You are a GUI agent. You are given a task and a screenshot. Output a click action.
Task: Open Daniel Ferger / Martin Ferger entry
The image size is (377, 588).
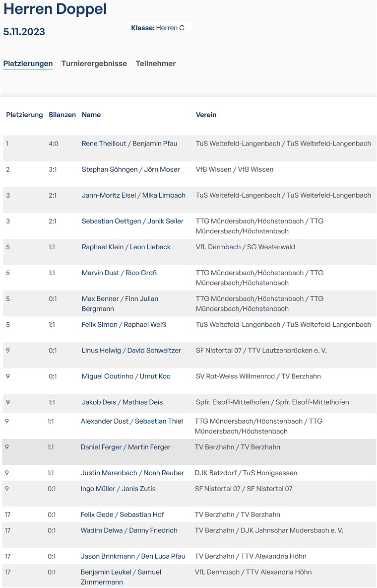point(126,447)
